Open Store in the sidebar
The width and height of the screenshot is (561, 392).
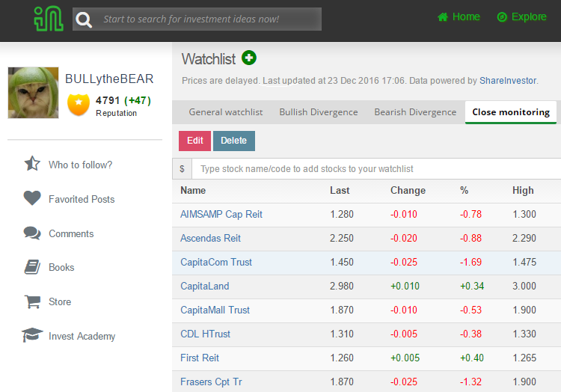click(60, 302)
